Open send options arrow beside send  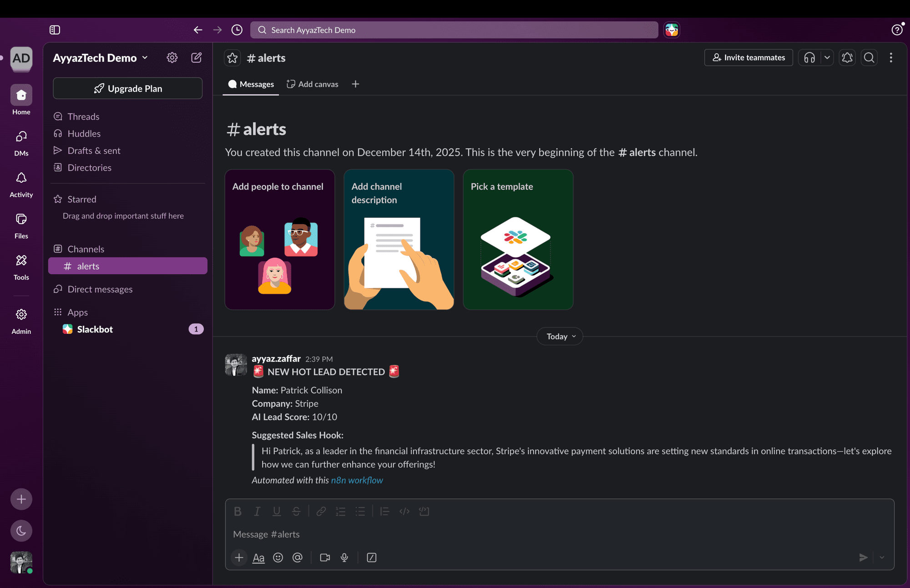pyautogui.click(x=882, y=558)
